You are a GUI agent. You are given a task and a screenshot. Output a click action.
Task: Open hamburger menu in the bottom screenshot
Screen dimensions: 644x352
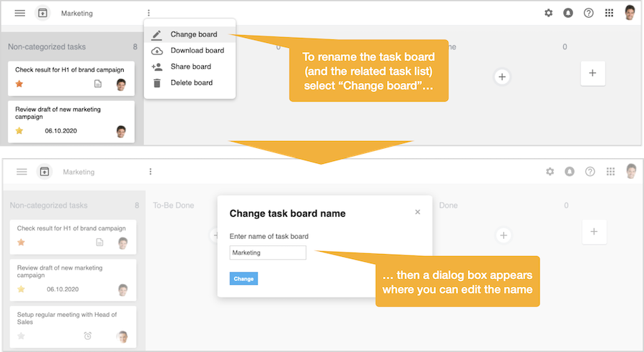pyautogui.click(x=21, y=172)
